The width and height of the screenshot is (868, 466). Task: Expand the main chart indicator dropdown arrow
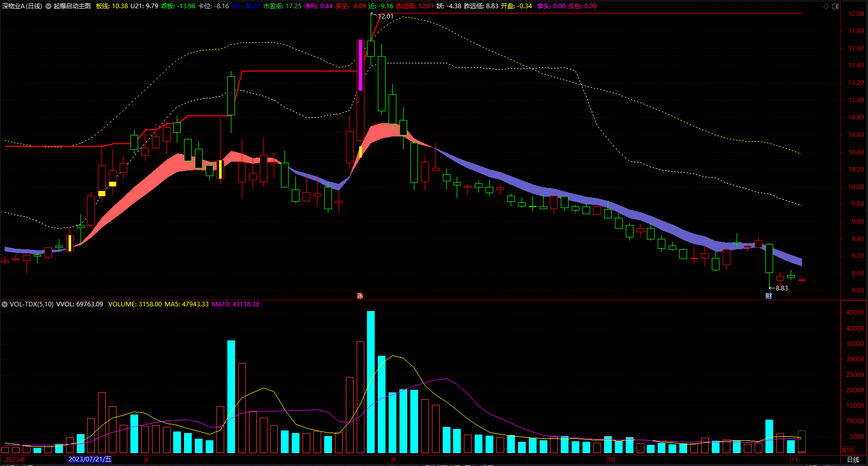pyautogui.click(x=48, y=6)
